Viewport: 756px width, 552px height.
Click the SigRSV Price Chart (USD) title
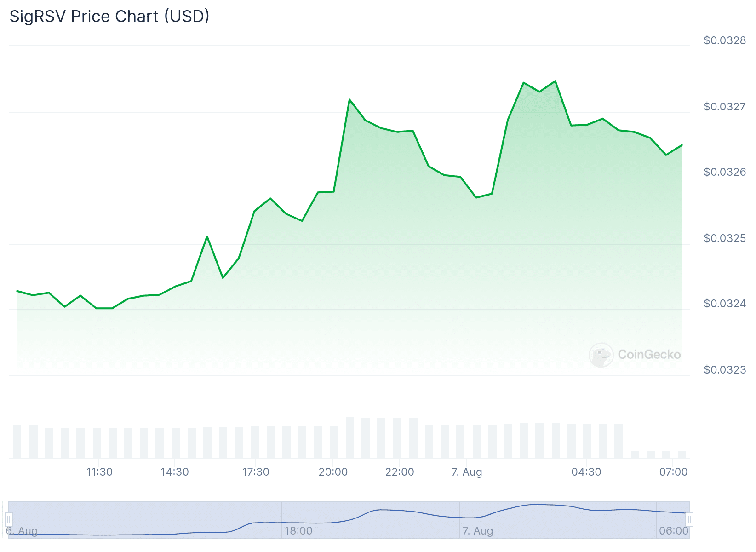tap(109, 17)
